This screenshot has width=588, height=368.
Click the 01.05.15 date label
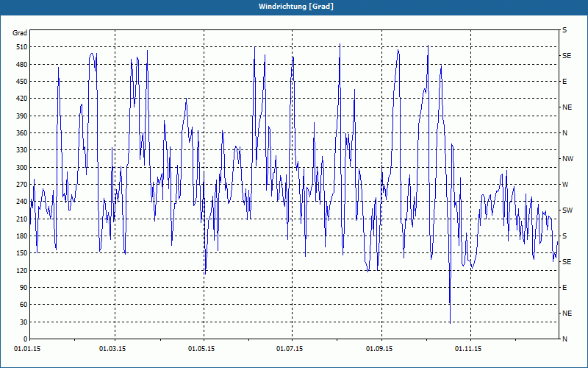201,349
